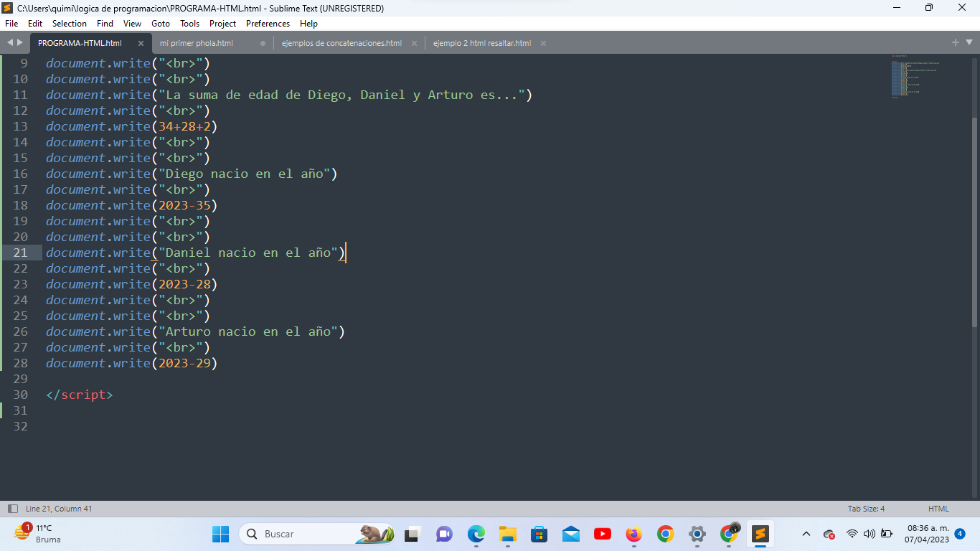
Task: Open the View menu
Action: coord(132,24)
